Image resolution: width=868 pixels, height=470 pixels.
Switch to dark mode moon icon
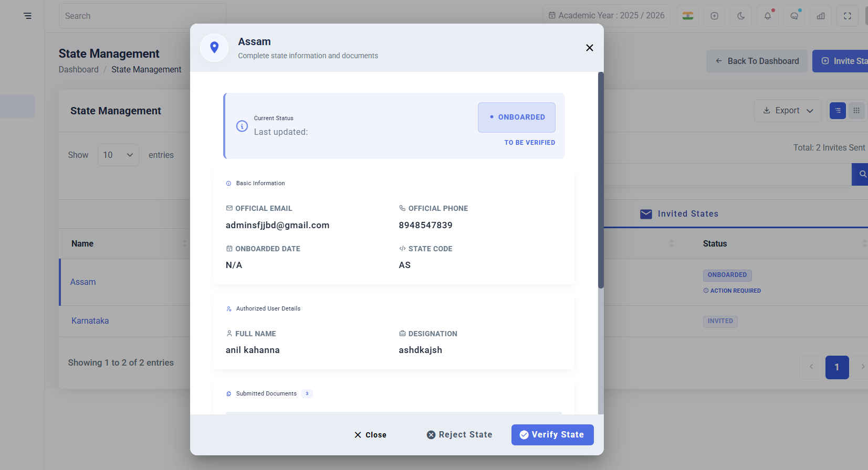click(741, 16)
